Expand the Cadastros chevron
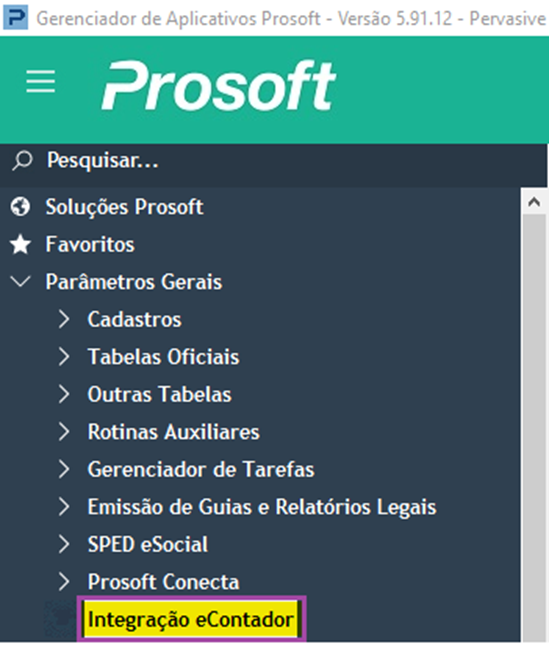The image size is (549, 647). (x=64, y=319)
